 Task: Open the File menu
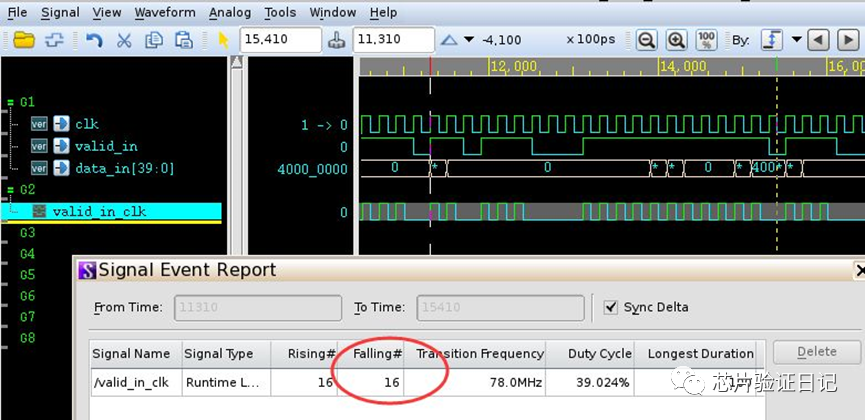coord(17,13)
